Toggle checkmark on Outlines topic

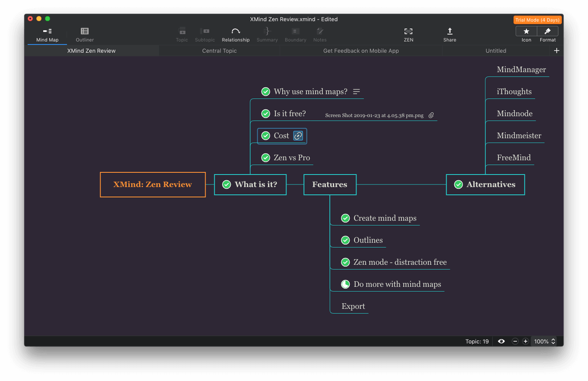pos(345,240)
